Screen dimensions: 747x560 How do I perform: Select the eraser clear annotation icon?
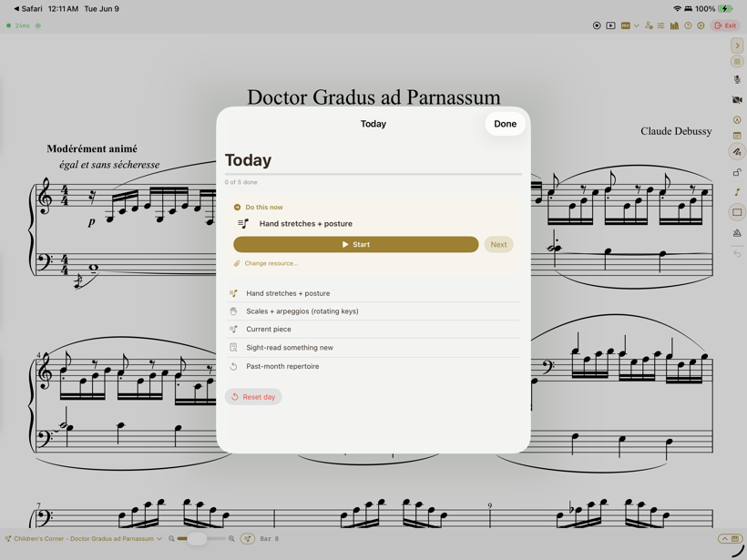pyautogui.click(x=738, y=233)
